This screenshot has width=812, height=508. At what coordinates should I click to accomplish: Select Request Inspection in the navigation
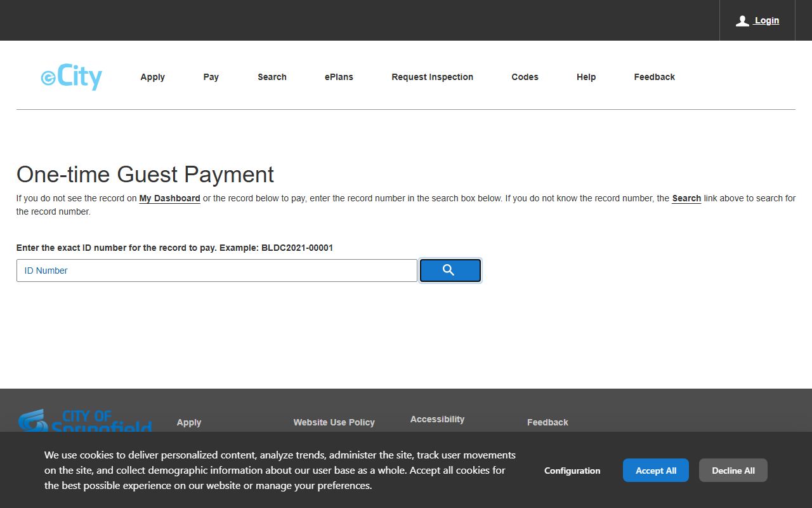coord(432,77)
